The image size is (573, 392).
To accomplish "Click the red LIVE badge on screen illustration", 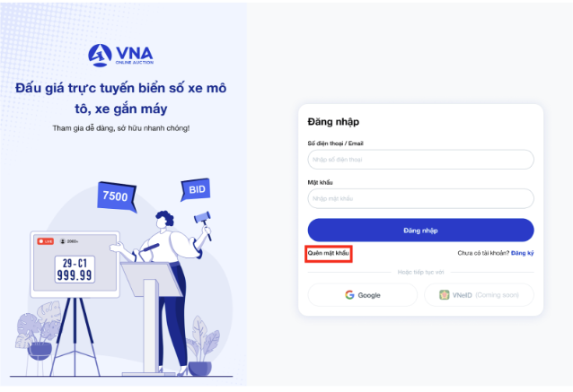I will (x=46, y=241).
